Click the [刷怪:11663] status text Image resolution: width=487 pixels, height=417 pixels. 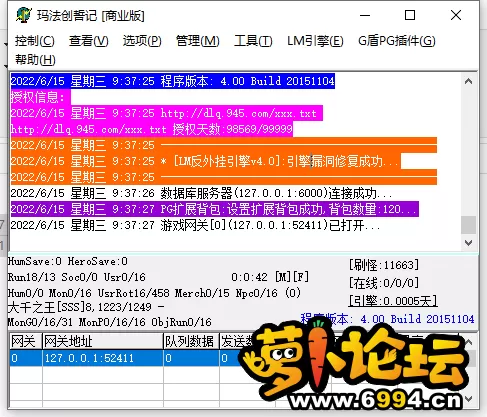pyautogui.click(x=384, y=265)
